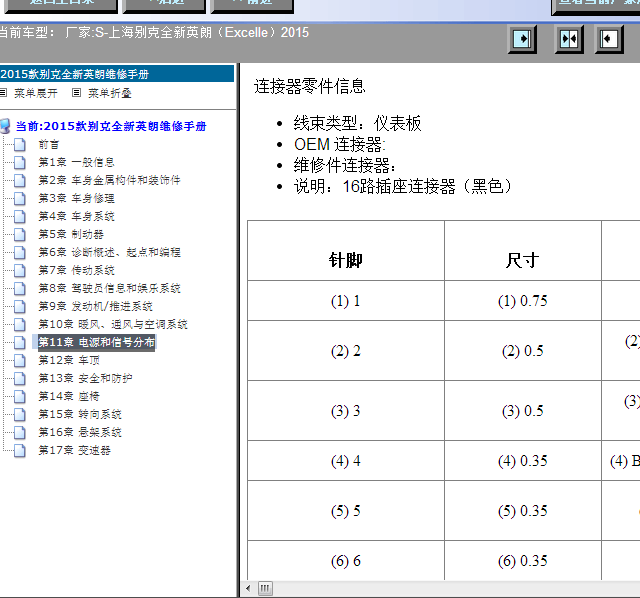Open 第10章 暖风、通风与空调系统
The height and width of the screenshot is (598, 640).
pyautogui.click(x=113, y=325)
